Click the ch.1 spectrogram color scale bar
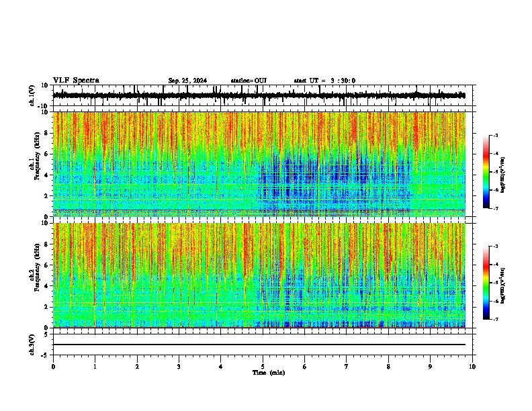This screenshot has width=532, height=411. 486,172
